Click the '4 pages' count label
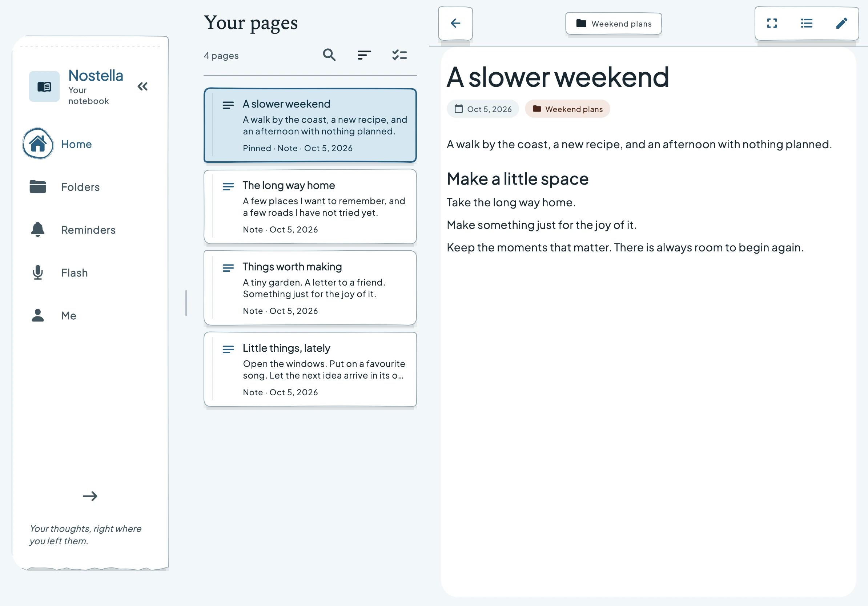This screenshot has height=606, width=868. click(221, 56)
